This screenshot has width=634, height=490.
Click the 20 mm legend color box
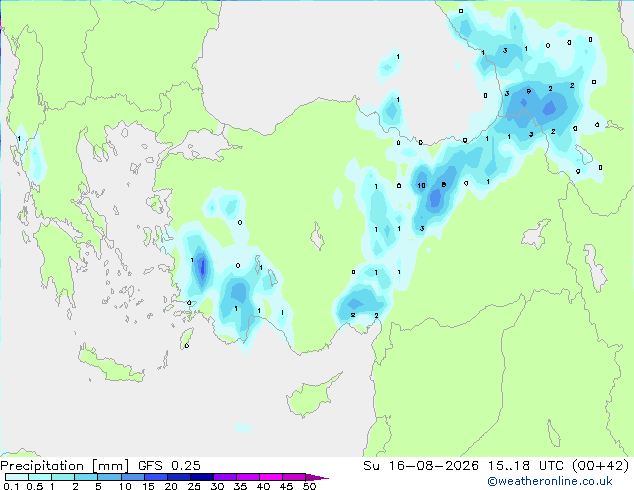tap(178, 477)
